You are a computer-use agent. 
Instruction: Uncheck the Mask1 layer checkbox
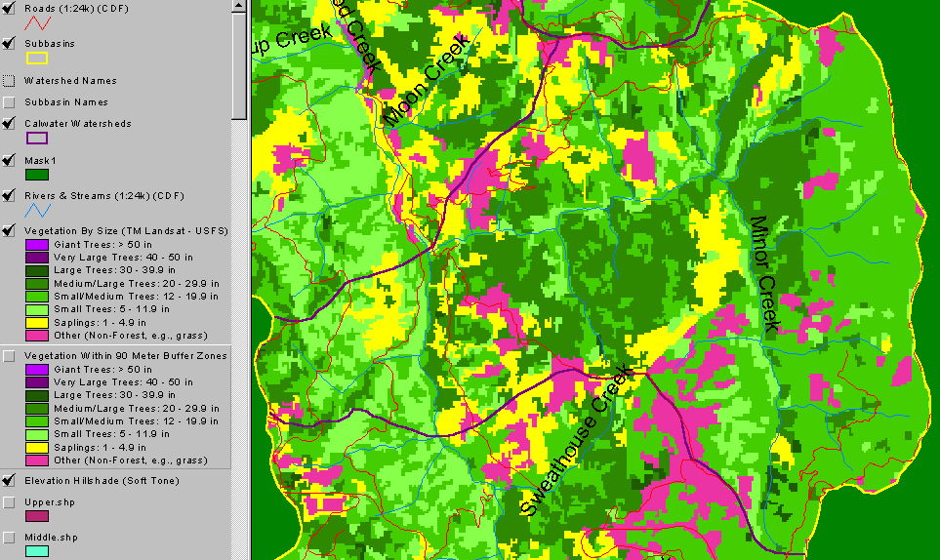click(9, 161)
